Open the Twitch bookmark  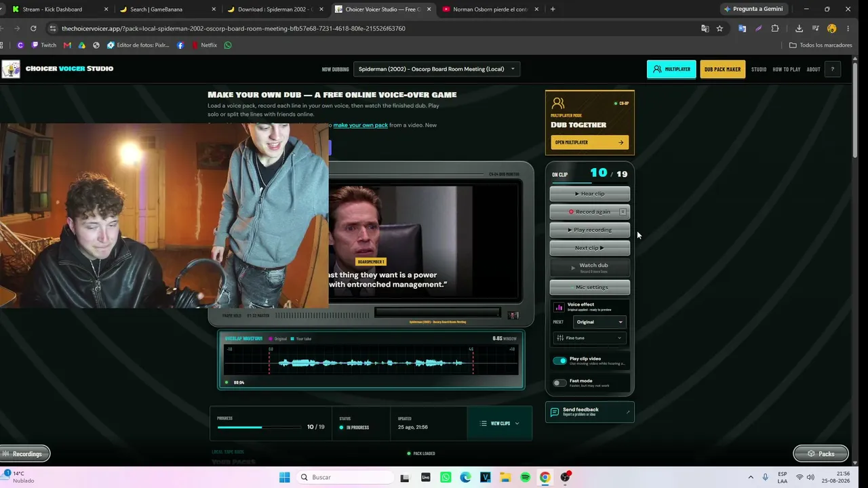(x=44, y=45)
